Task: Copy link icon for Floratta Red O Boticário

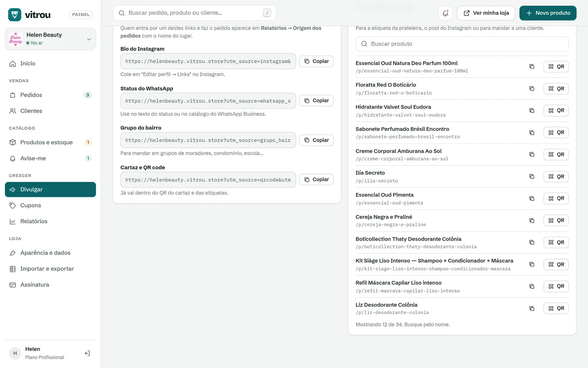Action: tap(532, 89)
